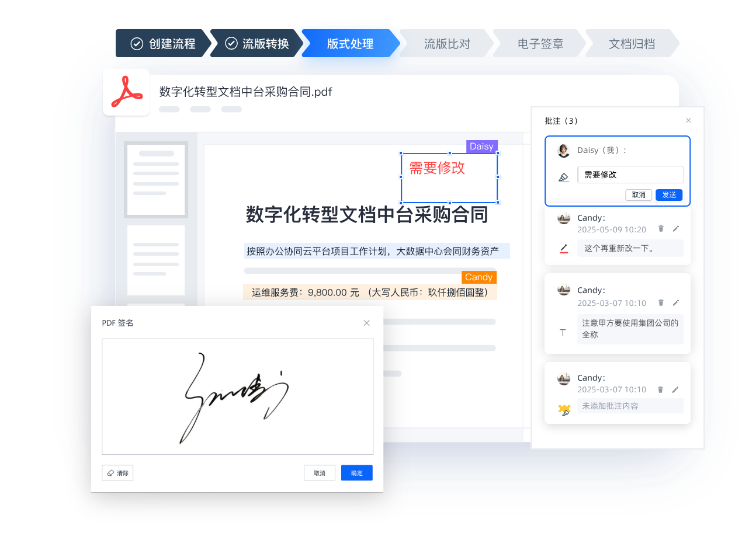Delete the annotation about 集团公司的全称
The image size is (756, 533).
[x=661, y=302]
